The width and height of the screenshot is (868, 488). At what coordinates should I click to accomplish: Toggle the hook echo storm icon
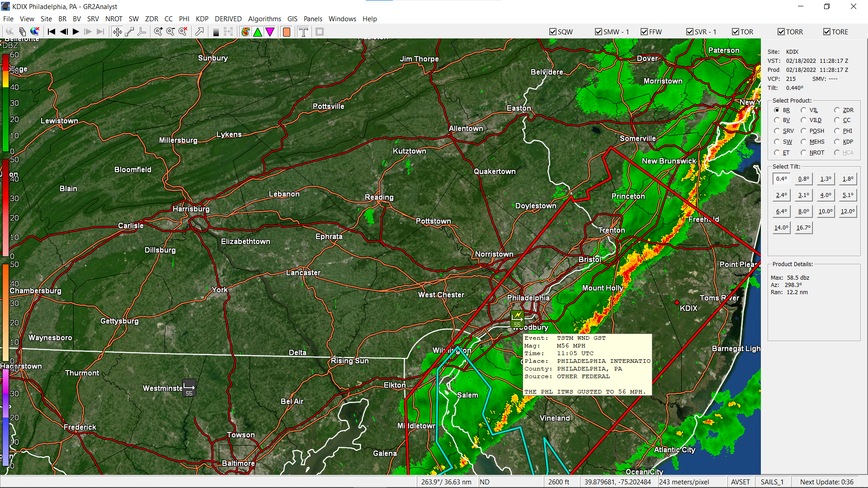(245, 32)
